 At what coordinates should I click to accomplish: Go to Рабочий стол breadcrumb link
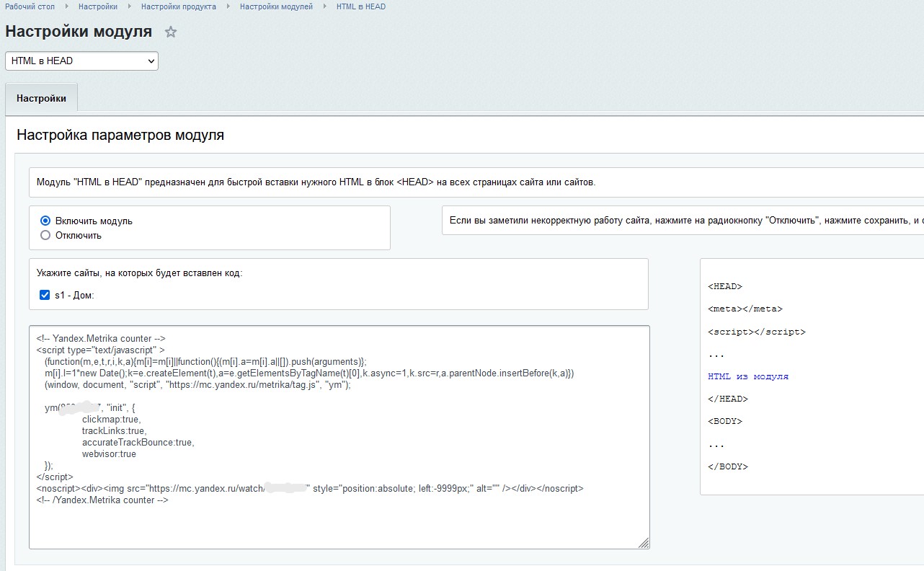(x=30, y=6)
